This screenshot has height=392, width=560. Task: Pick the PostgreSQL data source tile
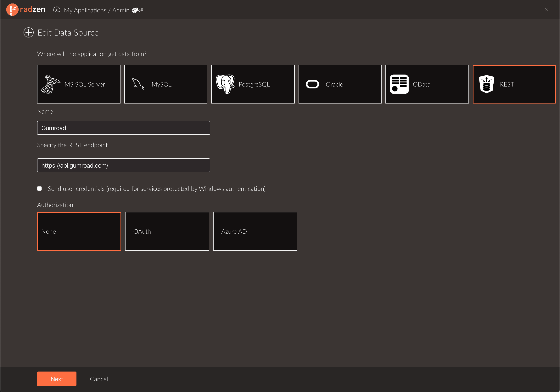(253, 84)
